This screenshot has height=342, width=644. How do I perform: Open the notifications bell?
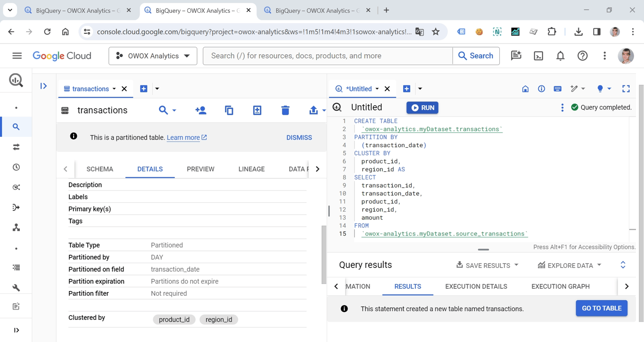[560, 56]
